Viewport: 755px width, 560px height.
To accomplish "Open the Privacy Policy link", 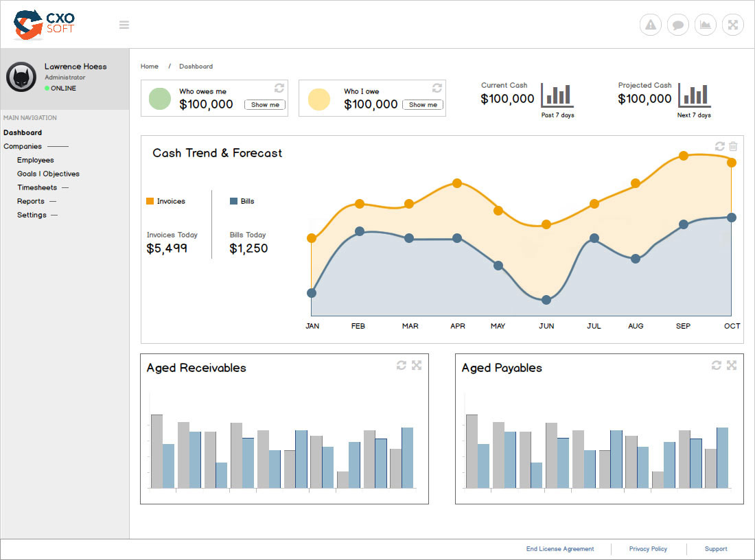I will (x=648, y=549).
